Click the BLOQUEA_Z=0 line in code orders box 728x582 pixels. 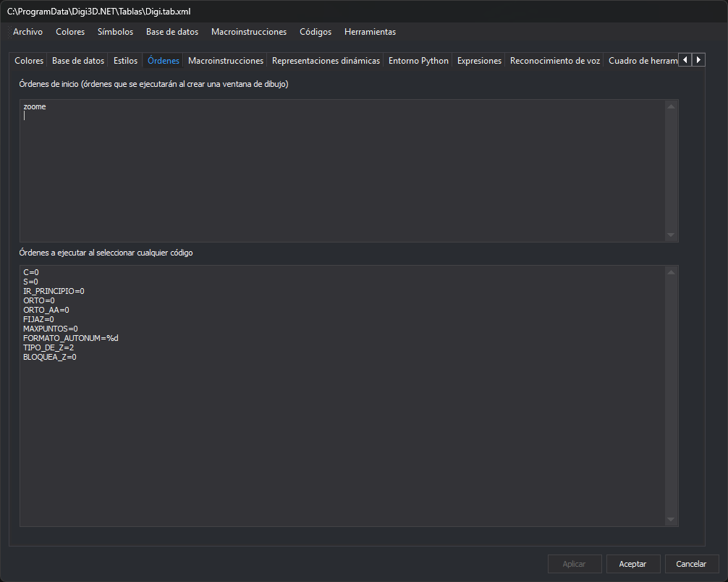tap(50, 357)
